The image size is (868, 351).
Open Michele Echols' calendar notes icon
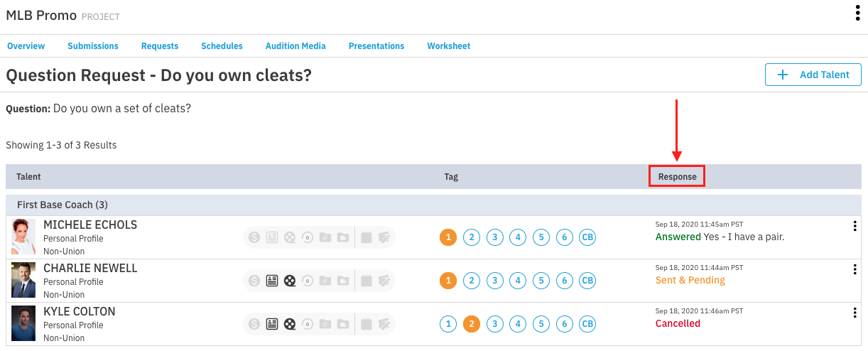[x=367, y=237]
